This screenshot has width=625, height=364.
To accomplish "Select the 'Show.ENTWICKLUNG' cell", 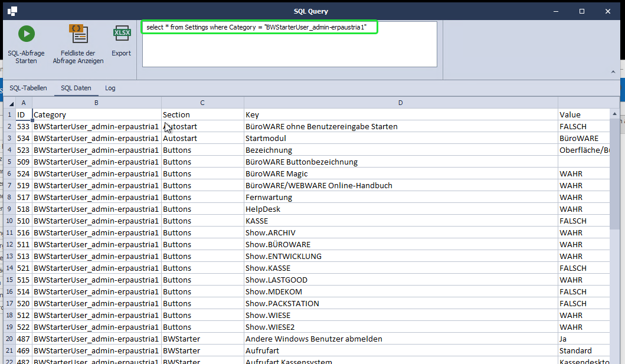I will (x=401, y=257).
